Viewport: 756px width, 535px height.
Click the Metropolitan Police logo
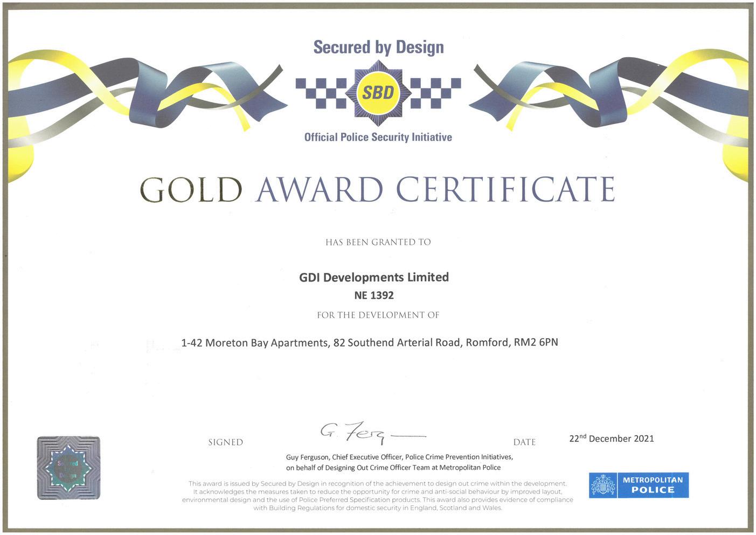639,485
